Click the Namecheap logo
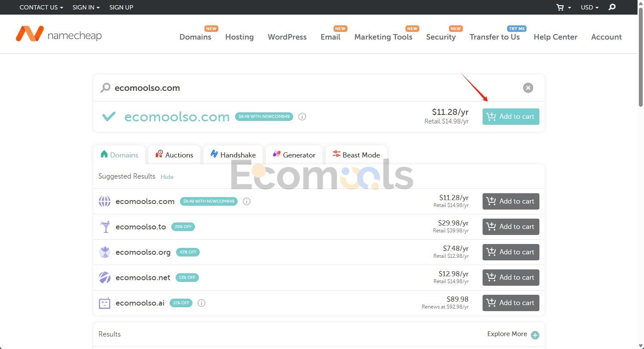The width and height of the screenshot is (644, 349). click(59, 34)
